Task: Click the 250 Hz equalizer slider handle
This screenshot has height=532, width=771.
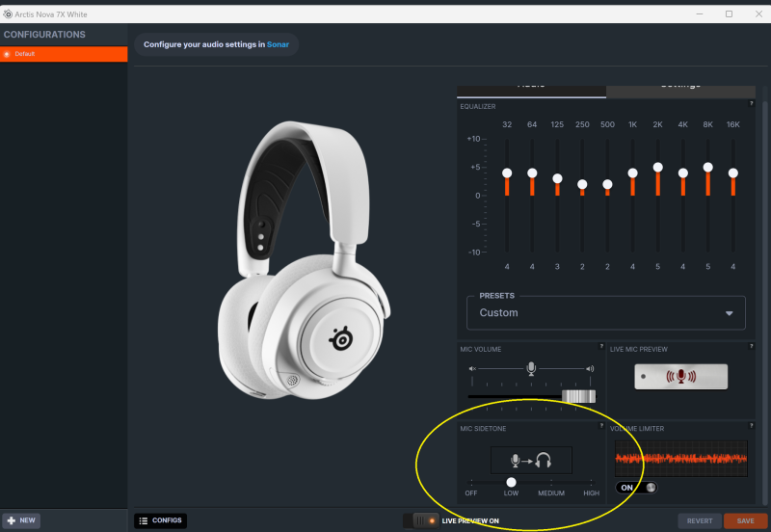Action: point(582,184)
